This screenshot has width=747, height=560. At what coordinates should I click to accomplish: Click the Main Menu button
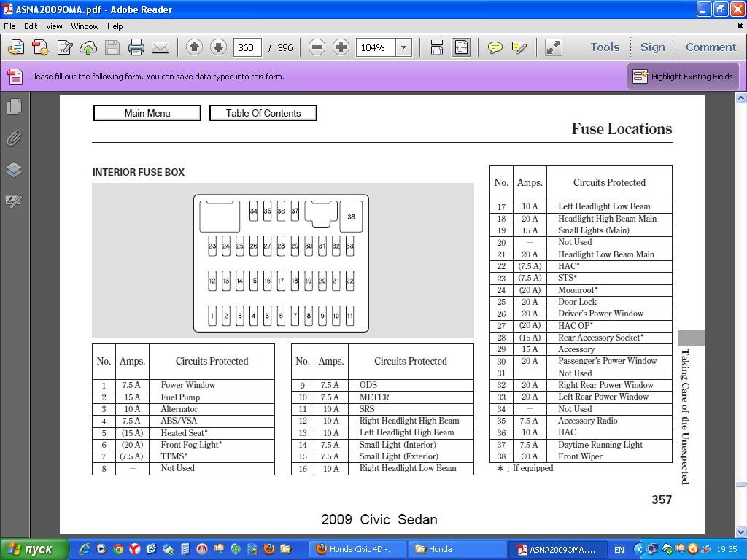click(x=147, y=113)
